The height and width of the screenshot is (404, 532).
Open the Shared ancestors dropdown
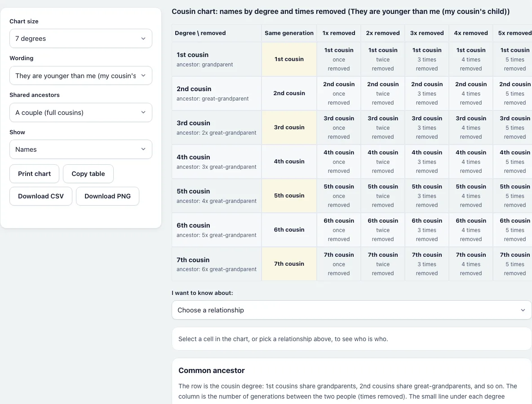tap(81, 113)
